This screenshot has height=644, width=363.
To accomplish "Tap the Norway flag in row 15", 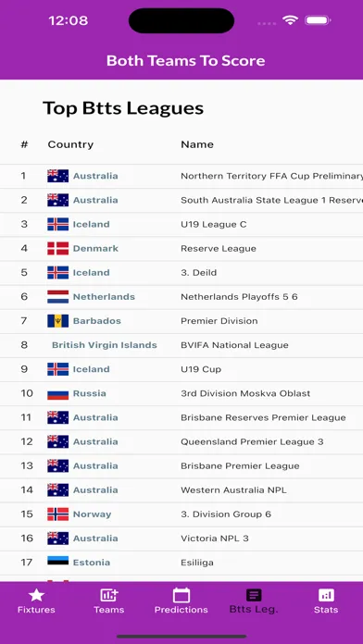I will coord(58,514).
